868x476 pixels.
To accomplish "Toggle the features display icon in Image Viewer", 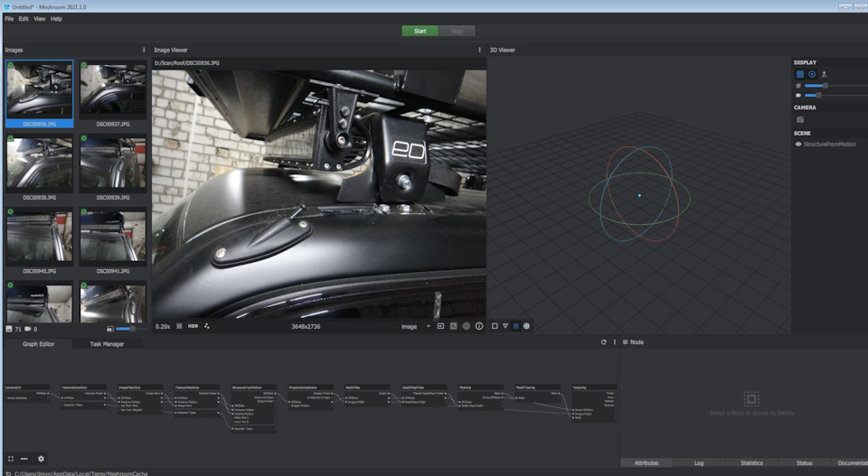I will (206, 326).
